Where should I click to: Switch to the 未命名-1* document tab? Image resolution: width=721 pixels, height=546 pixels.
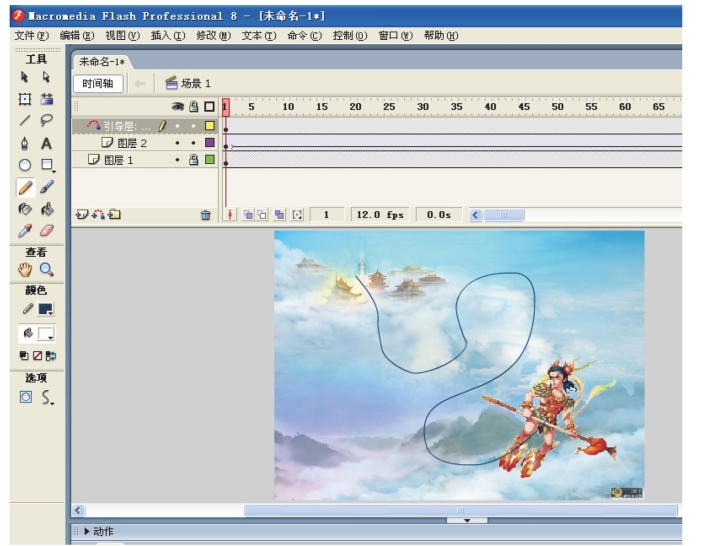point(102,61)
